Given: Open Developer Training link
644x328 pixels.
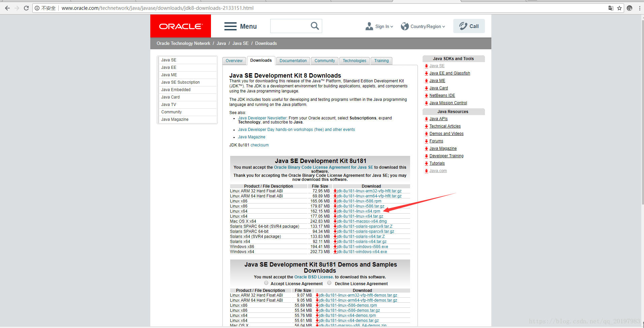Looking at the screenshot, I should [446, 156].
